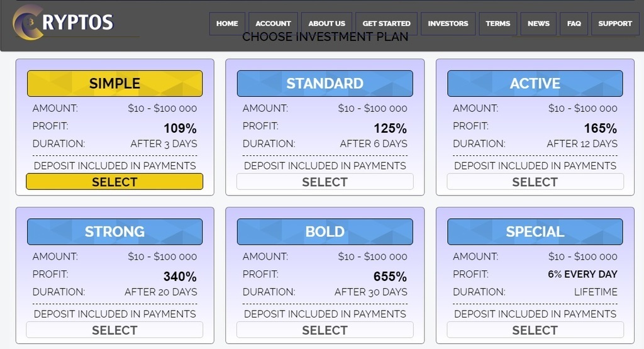Image resolution: width=644 pixels, height=349 pixels.
Task: Open the NEWS section
Action: tap(538, 23)
